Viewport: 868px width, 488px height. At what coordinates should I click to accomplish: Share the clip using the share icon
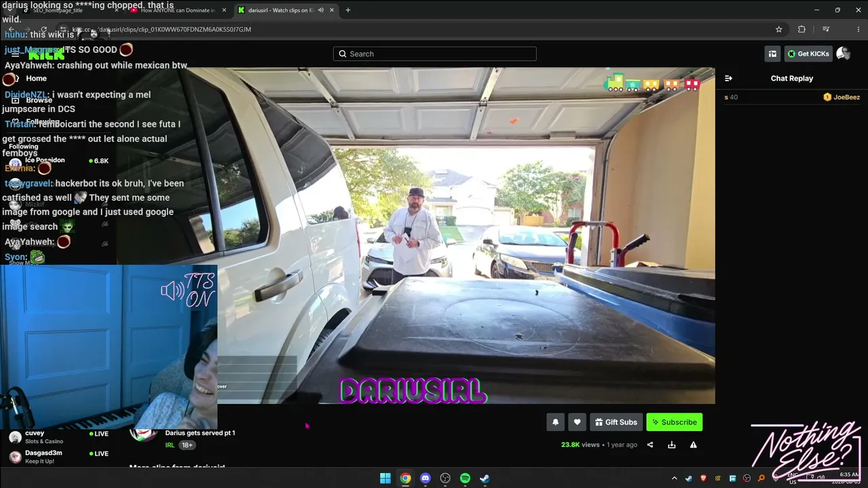[x=650, y=445]
